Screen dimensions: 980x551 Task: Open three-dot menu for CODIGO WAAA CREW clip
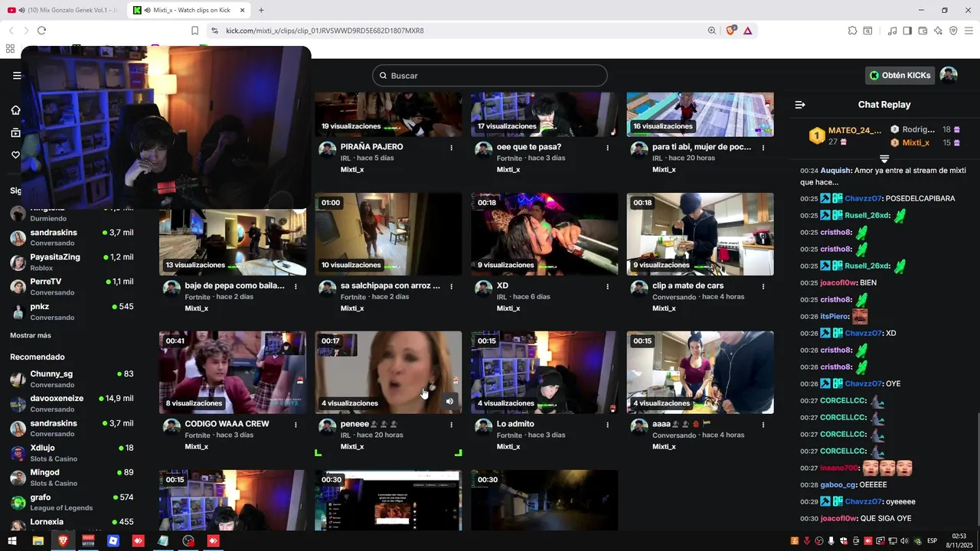296,425
